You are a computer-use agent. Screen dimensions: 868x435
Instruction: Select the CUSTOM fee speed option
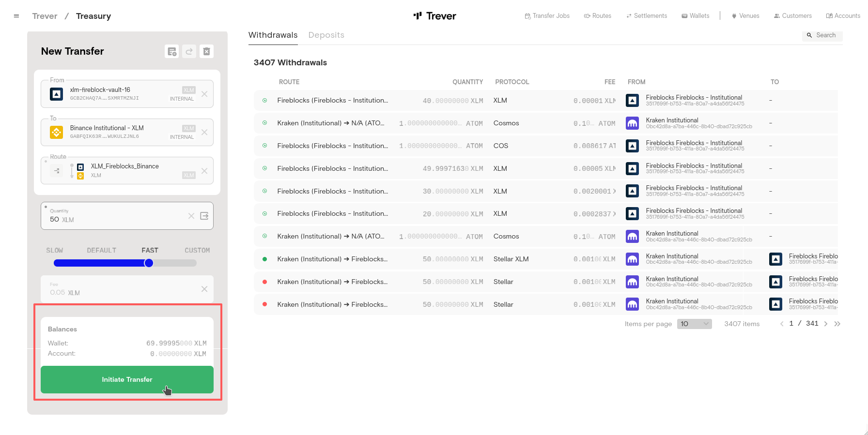click(x=197, y=250)
